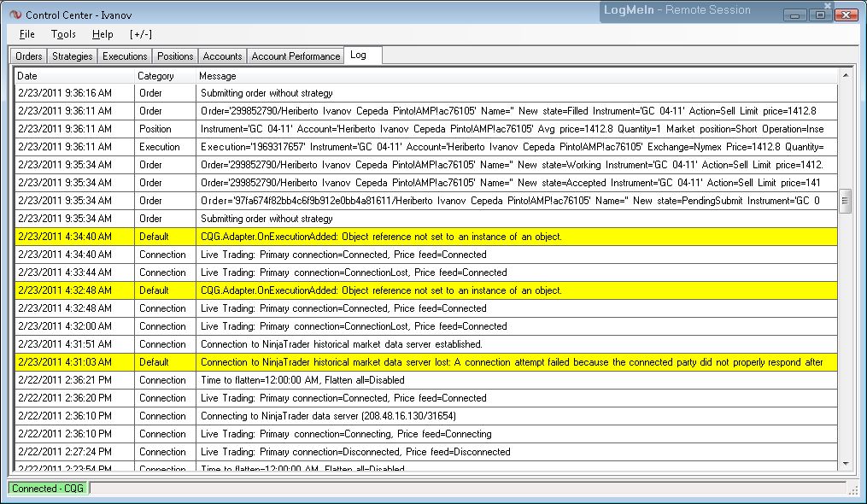Select the state=Accepted order row
This screenshot has height=504, width=867.
pos(425,183)
